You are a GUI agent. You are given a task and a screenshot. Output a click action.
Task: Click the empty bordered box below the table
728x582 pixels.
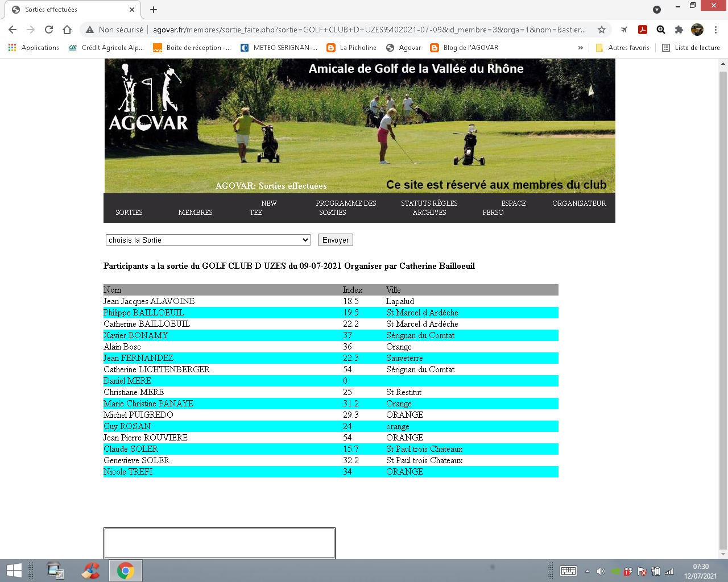(x=220, y=543)
